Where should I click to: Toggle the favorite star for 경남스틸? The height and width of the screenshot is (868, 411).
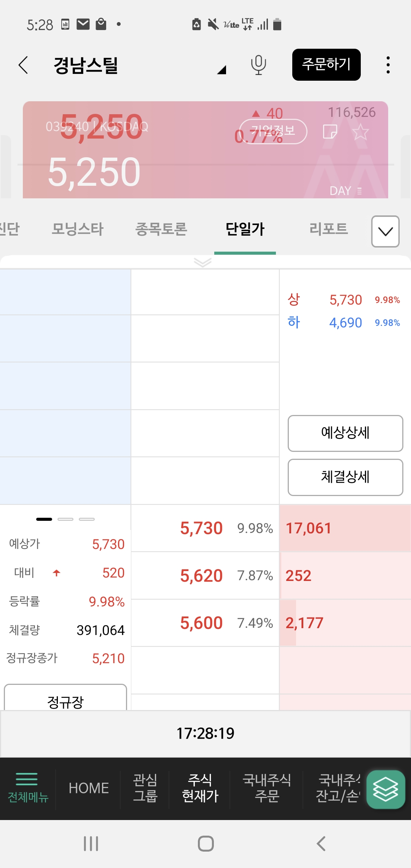coord(360,132)
